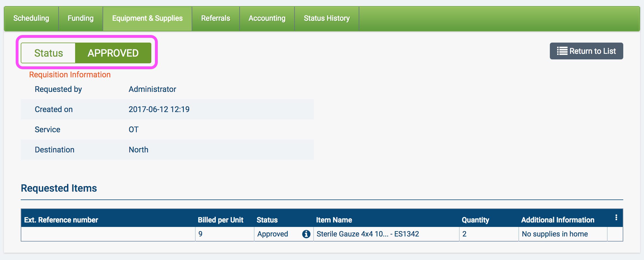Select the 'No supplies in home' cell

(555, 234)
